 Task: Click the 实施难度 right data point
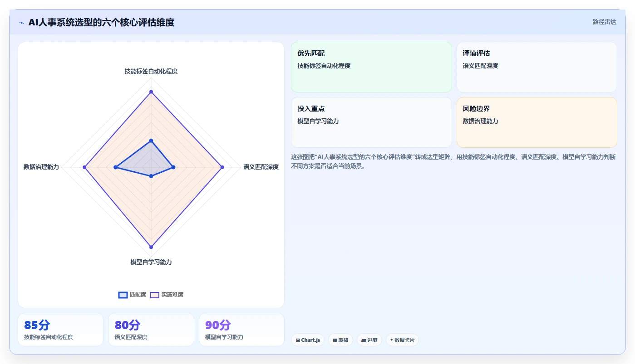tap(222, 167)
